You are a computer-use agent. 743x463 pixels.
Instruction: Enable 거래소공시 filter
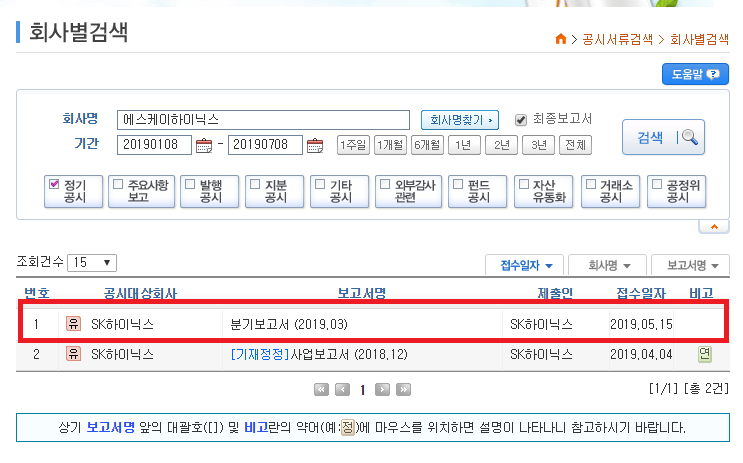(x=591, y=184)
